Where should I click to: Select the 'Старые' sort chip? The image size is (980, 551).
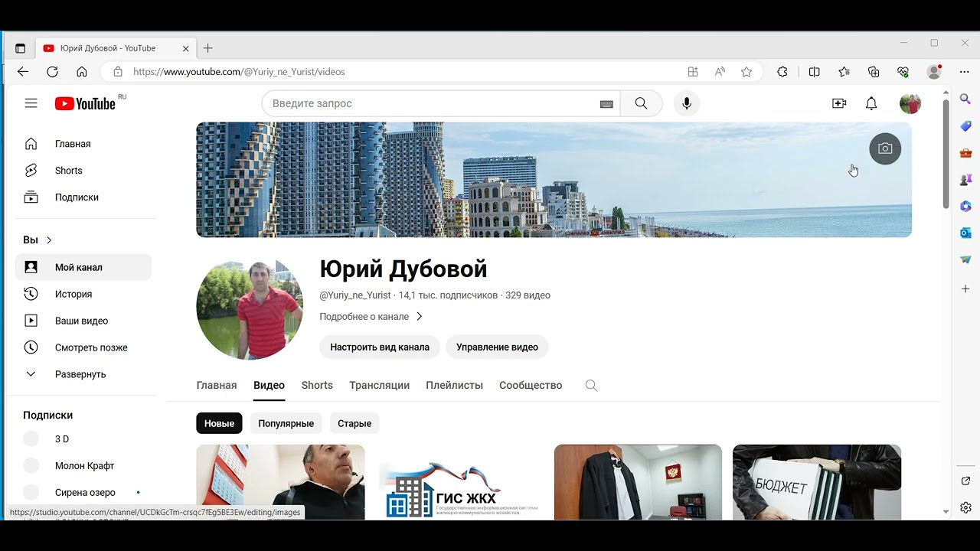[x=354, y=423]
